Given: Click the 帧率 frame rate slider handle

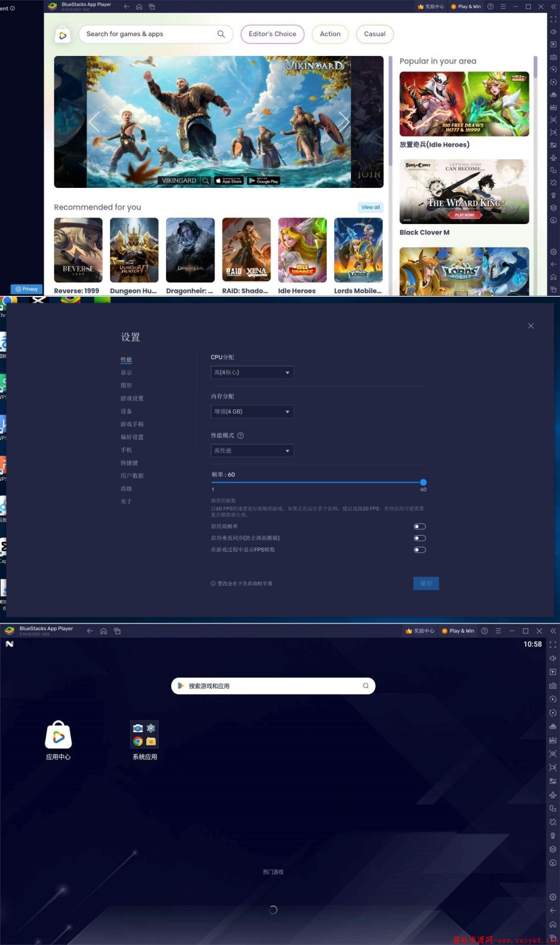Looking at the screenshot, I should tap(423, 482).
